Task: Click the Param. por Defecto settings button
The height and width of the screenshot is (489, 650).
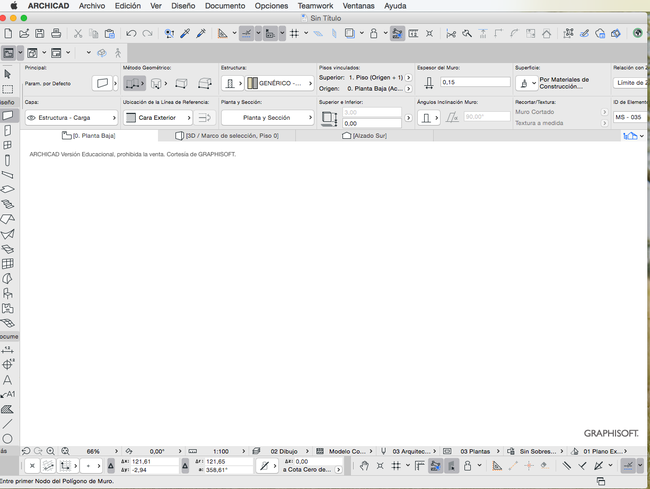Action: point(102,83)
